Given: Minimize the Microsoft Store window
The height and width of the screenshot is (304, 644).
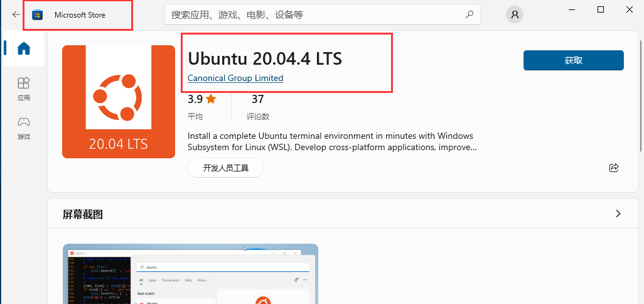Looking at the screenshot, I should (x=572, y=9).
